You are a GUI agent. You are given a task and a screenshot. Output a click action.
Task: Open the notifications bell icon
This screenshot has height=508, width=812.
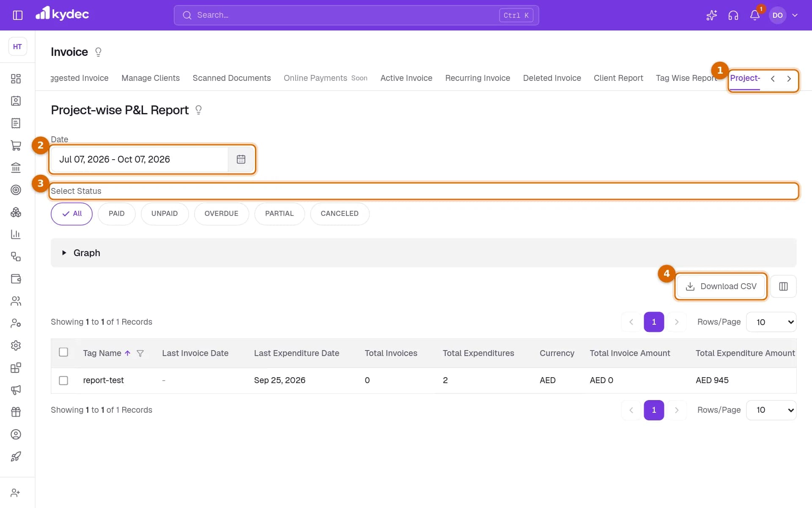755,15
